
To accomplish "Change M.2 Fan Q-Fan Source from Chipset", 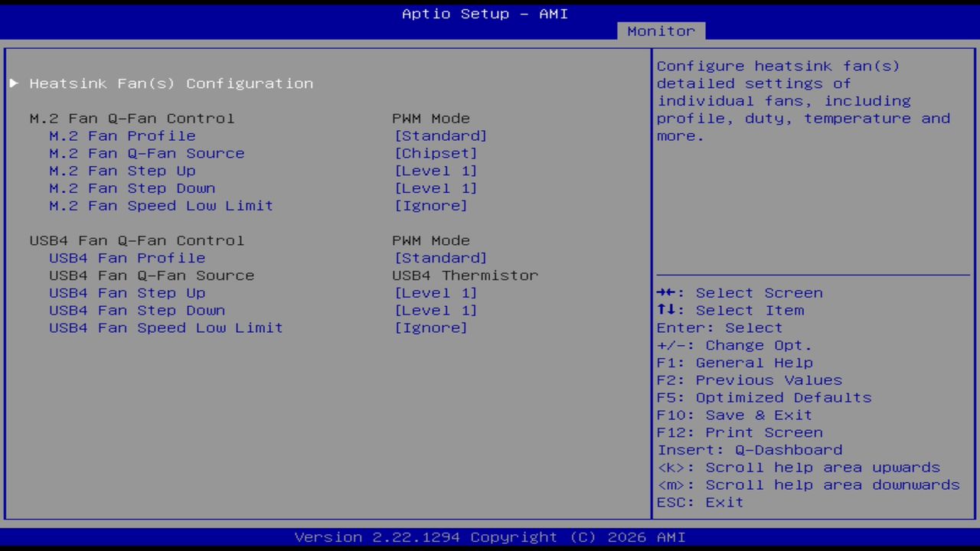I will [x=436, y=153].
